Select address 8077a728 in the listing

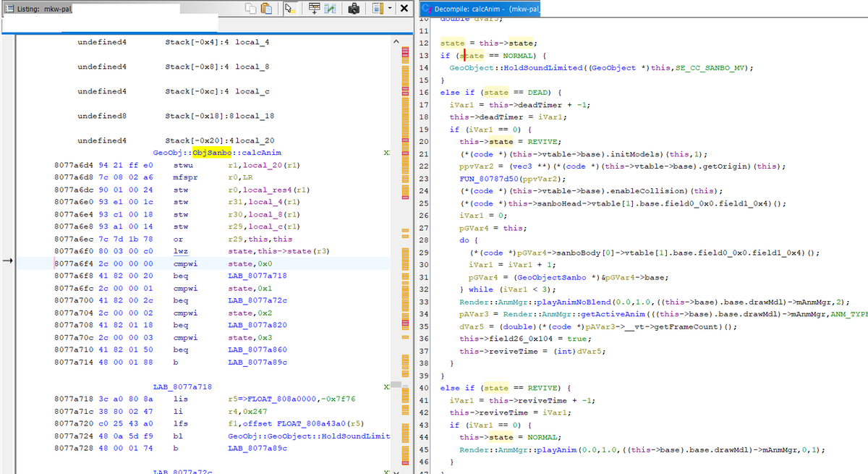pos(72,449)
